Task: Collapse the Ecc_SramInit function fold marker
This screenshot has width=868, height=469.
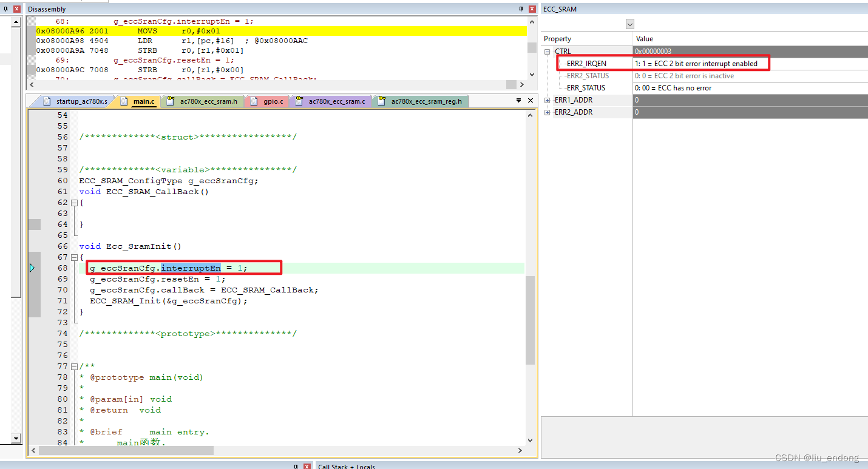Action: [73, 257]
